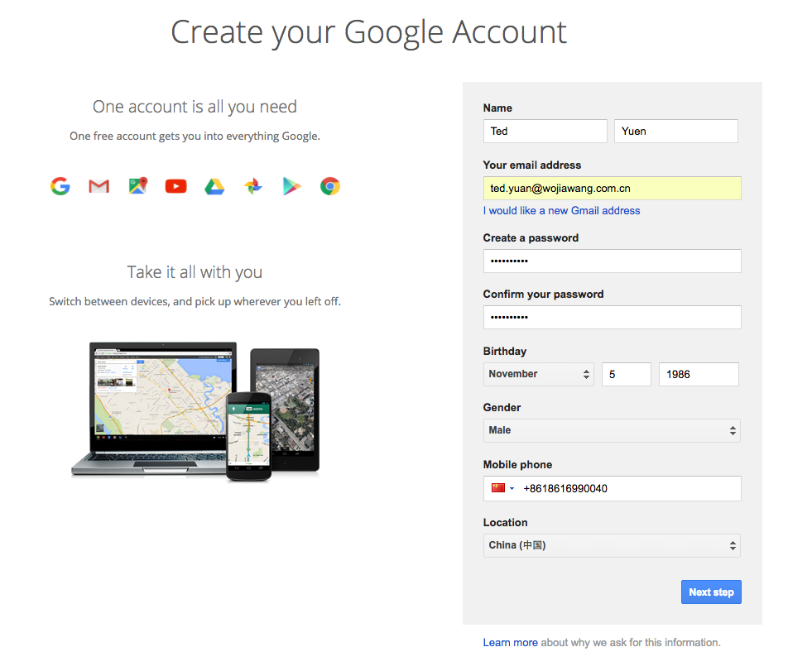Screen dimensions: 812x671
Task: Click the smartphone image with navigation map
Action: 248,437
